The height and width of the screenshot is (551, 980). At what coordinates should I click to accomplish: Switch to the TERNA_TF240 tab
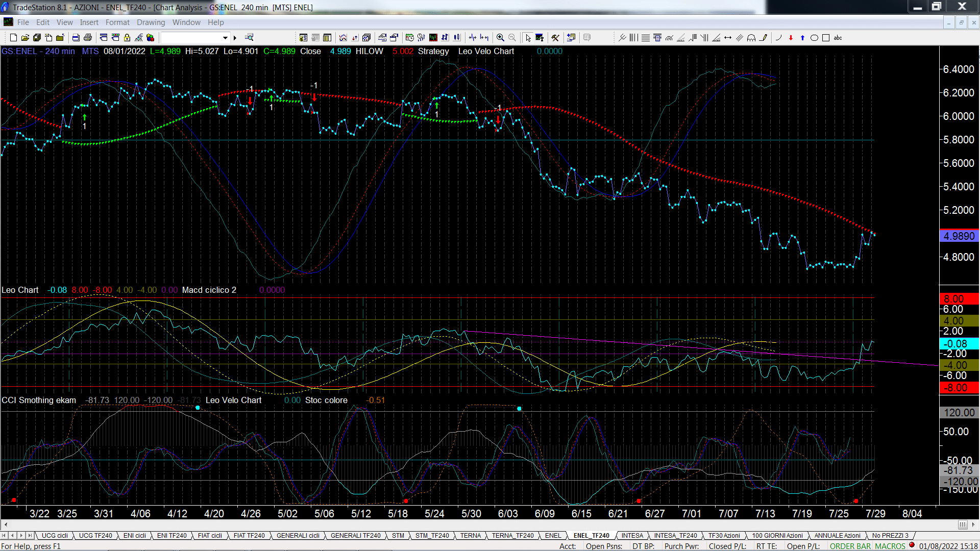(512, 535)
